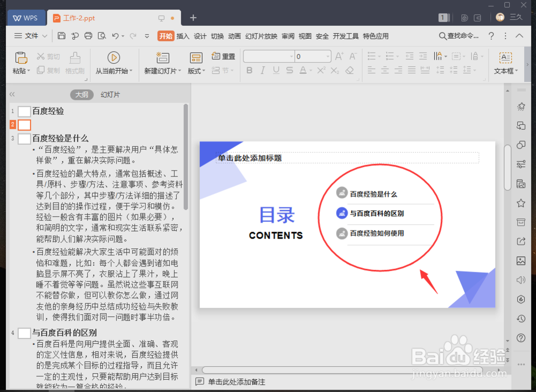Screen dimensions: 536x392
Task: Increase font size with A+ icon
Action: click(x=339, y=56)
